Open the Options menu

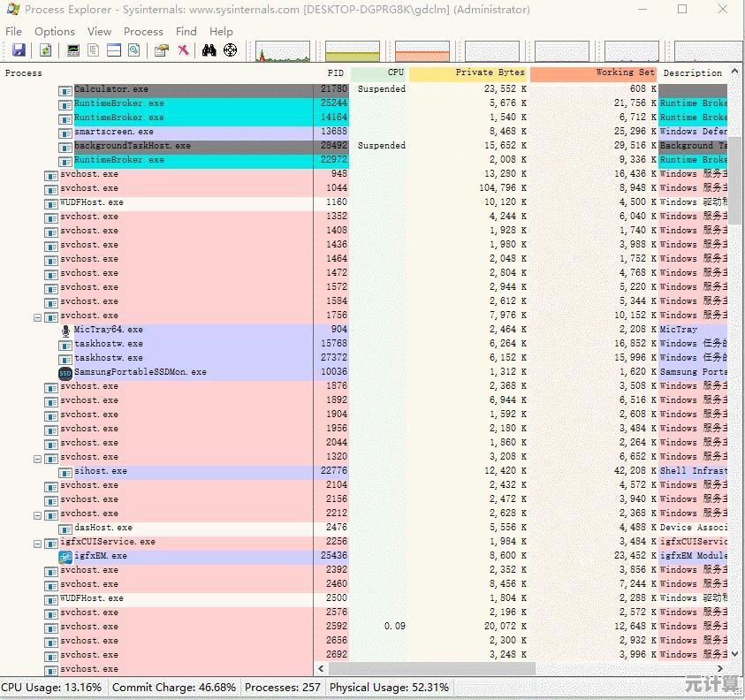55,31
